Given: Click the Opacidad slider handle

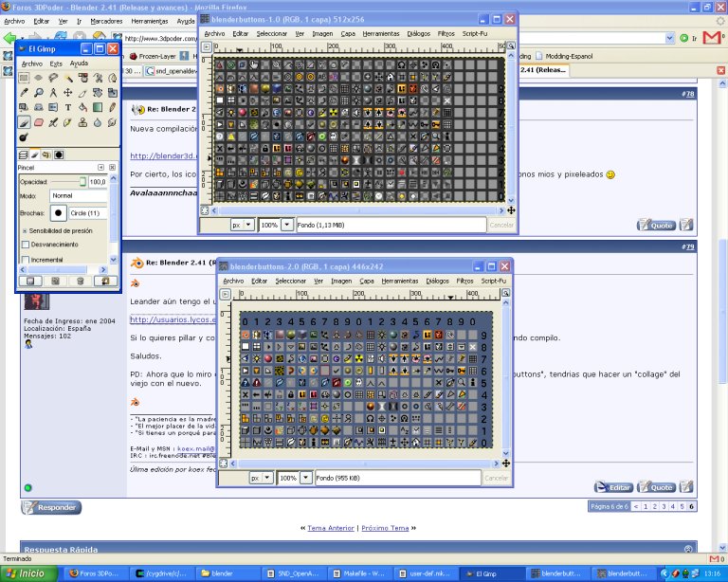Looking at the screenshot, I should point(82,181).
